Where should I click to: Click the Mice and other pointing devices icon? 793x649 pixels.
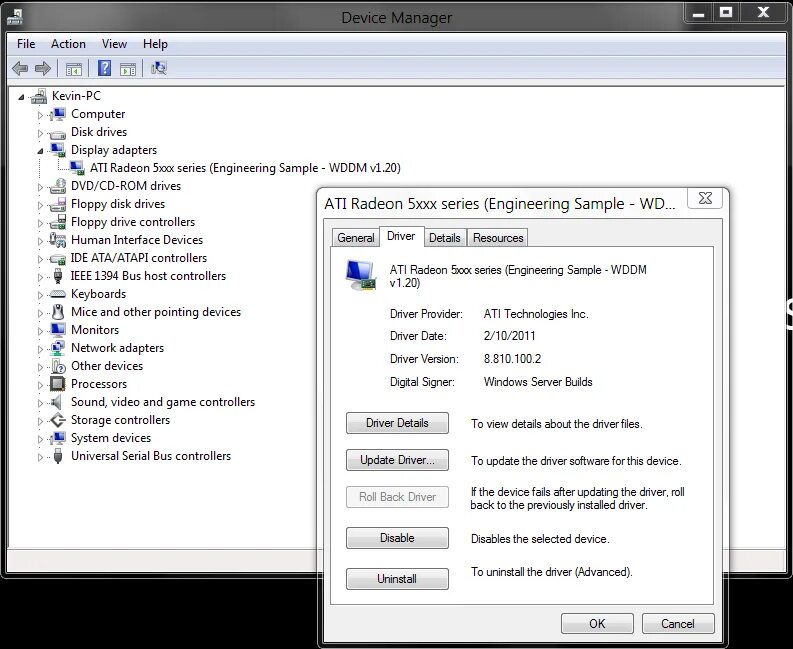coord(58,312)
